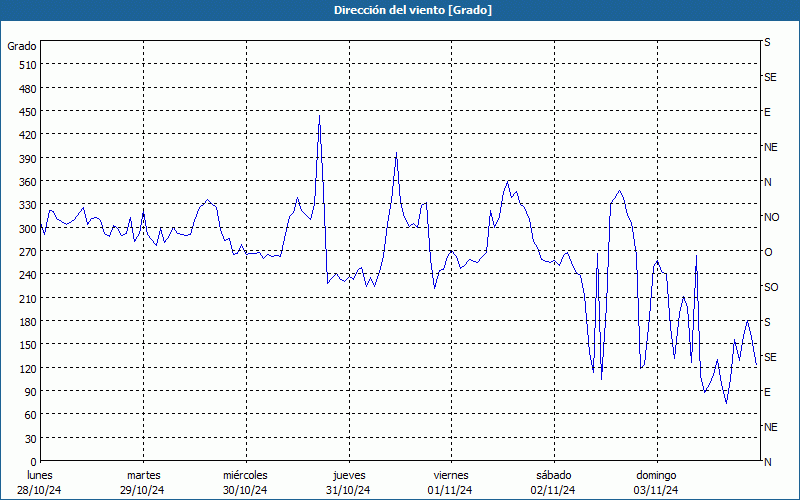Click the "lunes" day label
Viewport: 800px width, 500px height.
pyautogui.click(x=40, y=476)
